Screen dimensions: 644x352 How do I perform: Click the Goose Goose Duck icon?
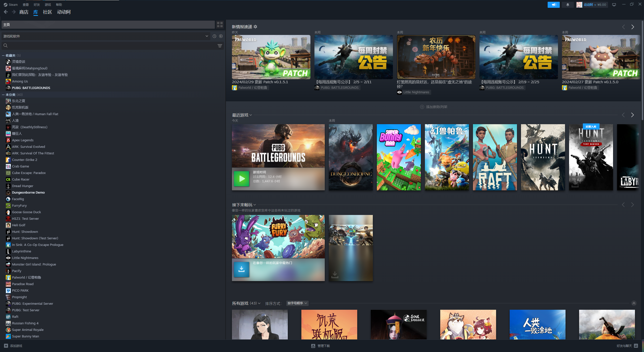click(8, 212)
